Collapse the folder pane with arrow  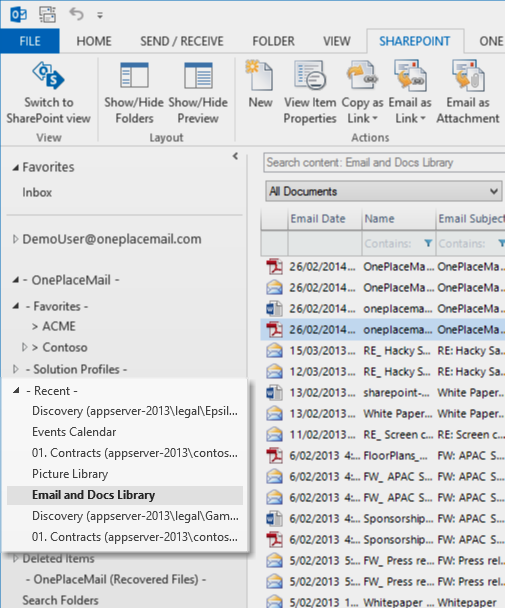point(235,156)
